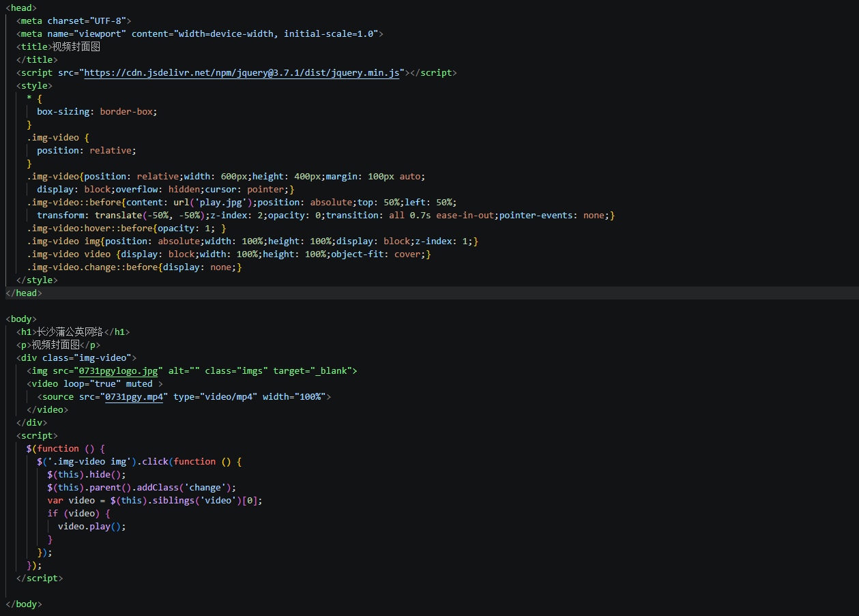Click the 视频封面图 text in the title tag
859x616 pixels.
(x=76, y=46)
